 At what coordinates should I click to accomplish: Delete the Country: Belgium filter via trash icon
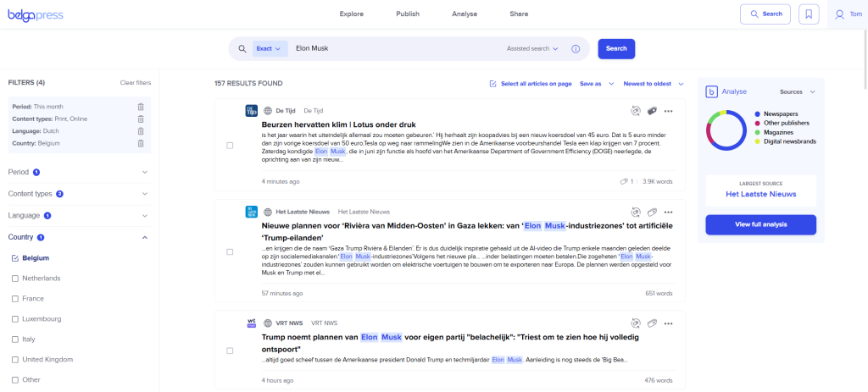[141, 143]
